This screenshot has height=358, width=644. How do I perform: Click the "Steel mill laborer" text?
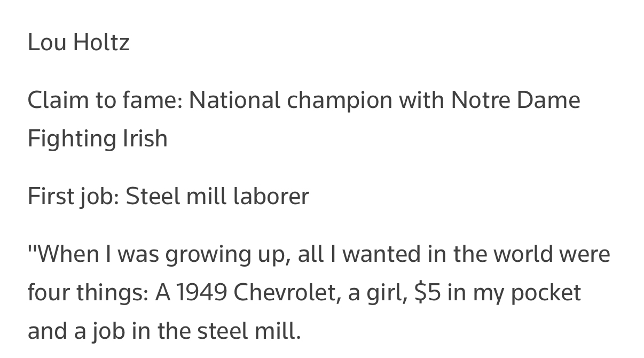tap(217, 196)
